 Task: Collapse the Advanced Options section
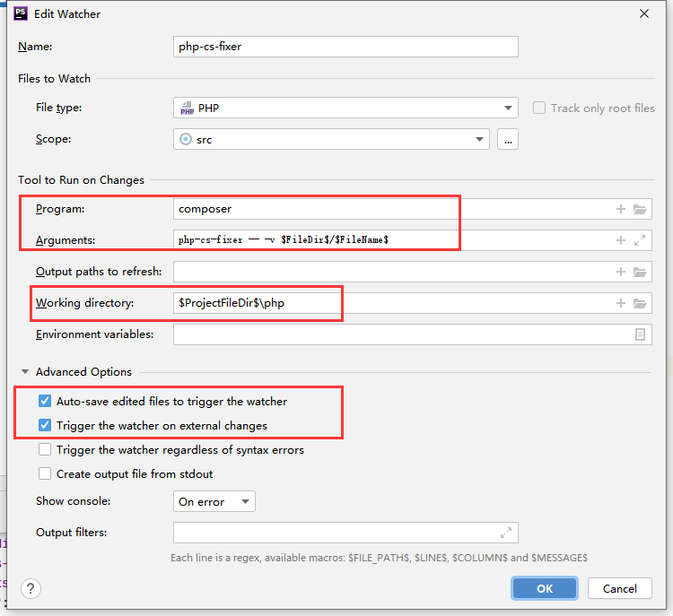25,371
